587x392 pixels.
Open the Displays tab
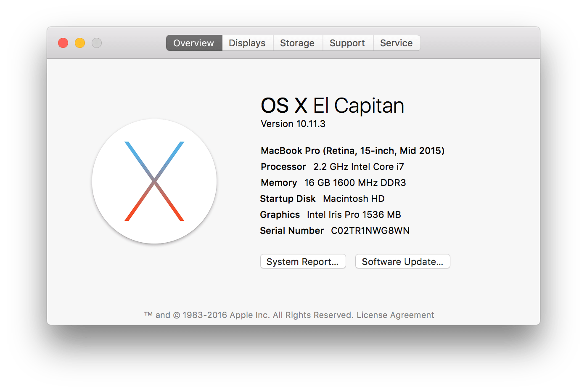(x=247, y=43)
